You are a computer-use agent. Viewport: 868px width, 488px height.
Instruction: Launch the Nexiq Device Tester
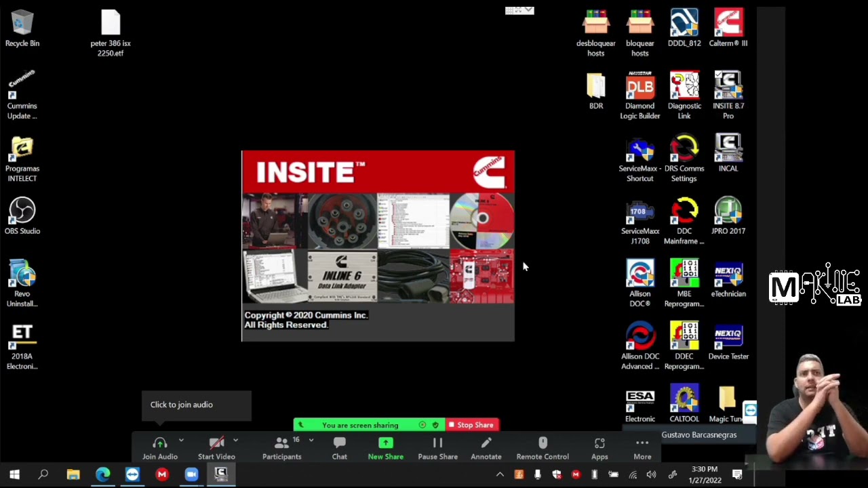pyautogui.click(x=728, y=341)
